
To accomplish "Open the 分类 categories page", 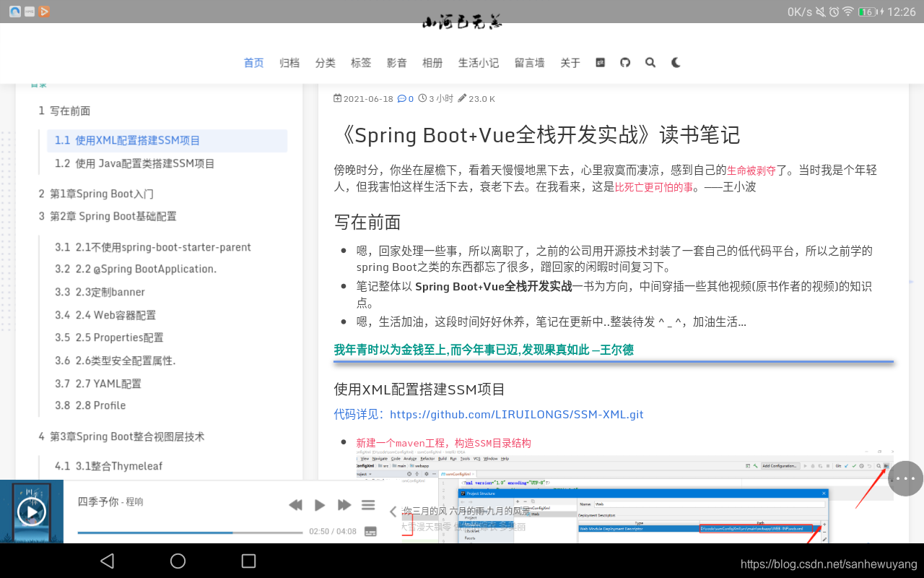I will point(326,63).
